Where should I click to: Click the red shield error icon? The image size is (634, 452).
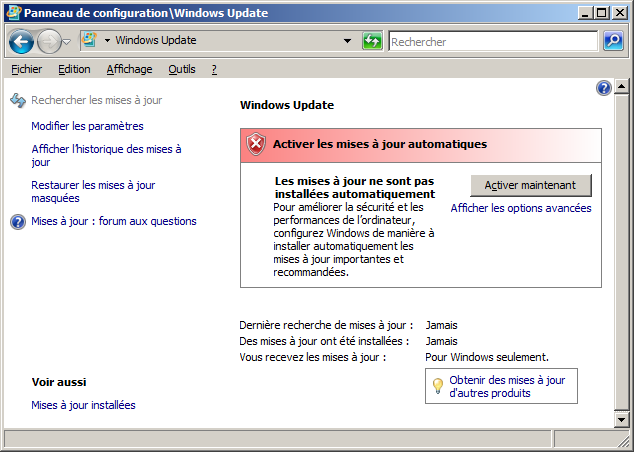click(x=256, y=144)
